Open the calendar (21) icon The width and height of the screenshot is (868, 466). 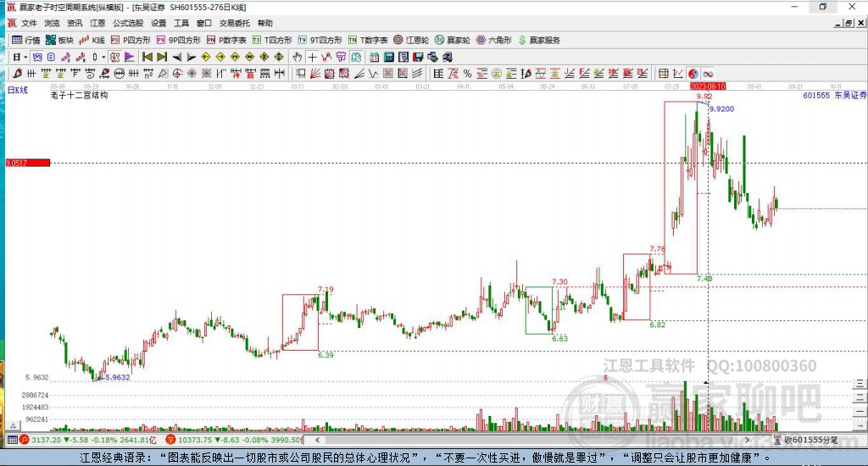[x=374, y=57]
